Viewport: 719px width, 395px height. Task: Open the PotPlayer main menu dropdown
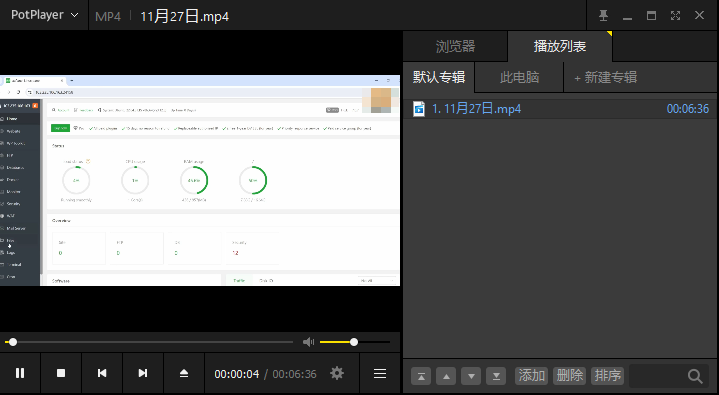tap(44, 15)
